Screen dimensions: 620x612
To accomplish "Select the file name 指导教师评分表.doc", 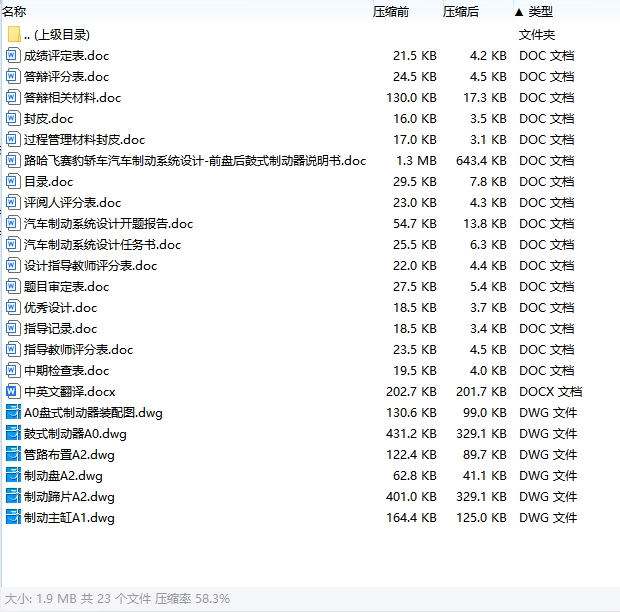I will coord(78,349).
